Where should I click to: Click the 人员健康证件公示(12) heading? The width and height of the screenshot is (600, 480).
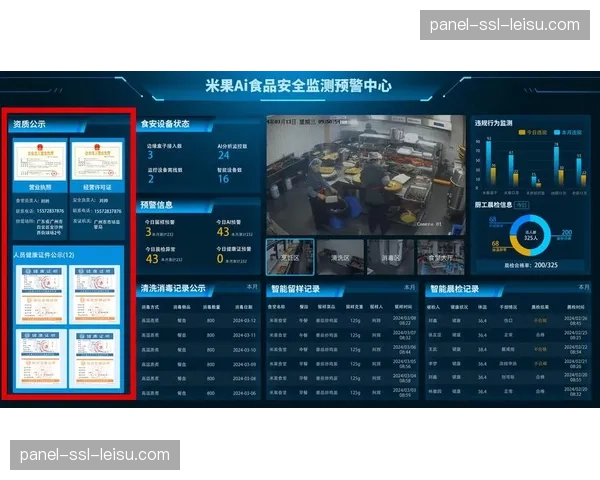pos(44,255)
